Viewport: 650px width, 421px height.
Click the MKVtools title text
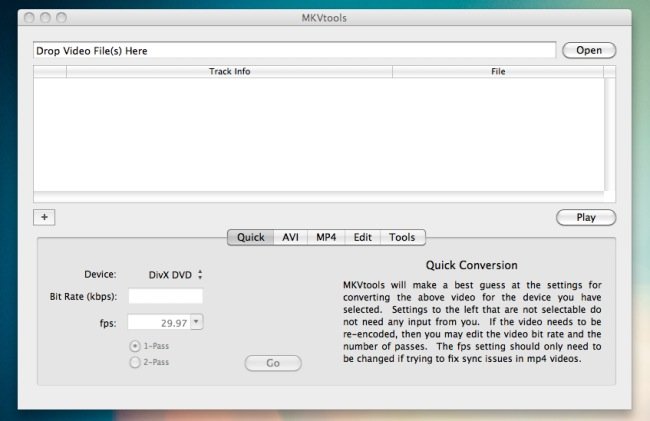[324, 18]
